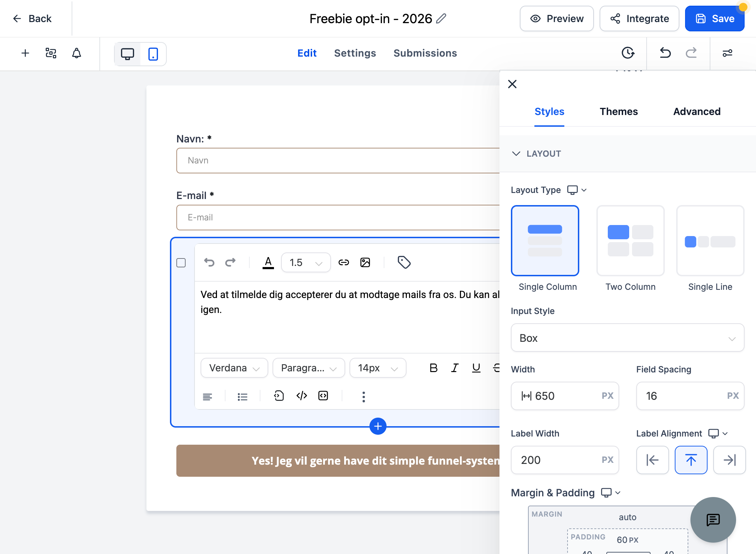Select Single Column layout
Screen dimensions: 756x554
(x=545, y=241)
